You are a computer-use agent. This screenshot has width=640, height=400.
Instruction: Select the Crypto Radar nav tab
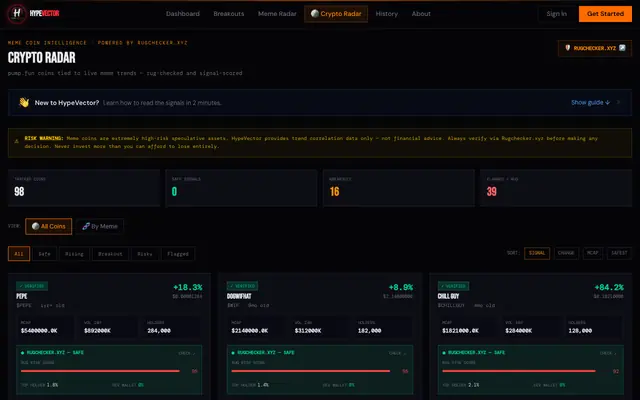pos(336,14)
